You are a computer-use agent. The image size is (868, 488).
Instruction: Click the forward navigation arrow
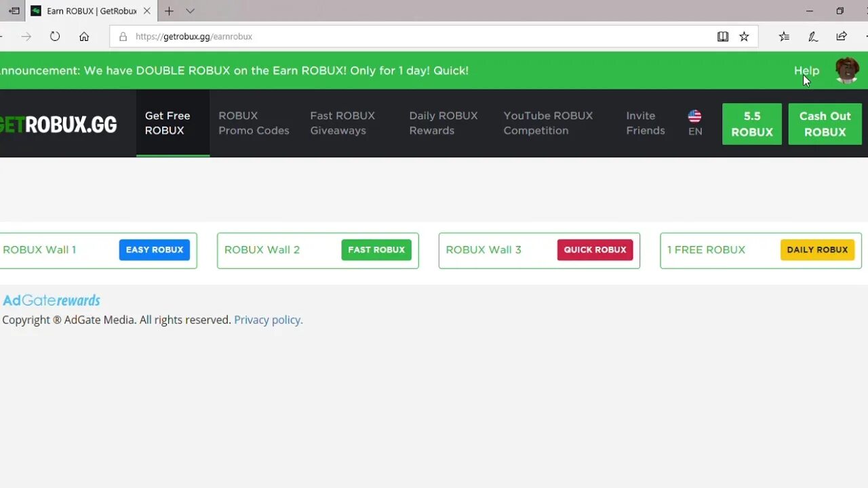click(x=26, y=37)
